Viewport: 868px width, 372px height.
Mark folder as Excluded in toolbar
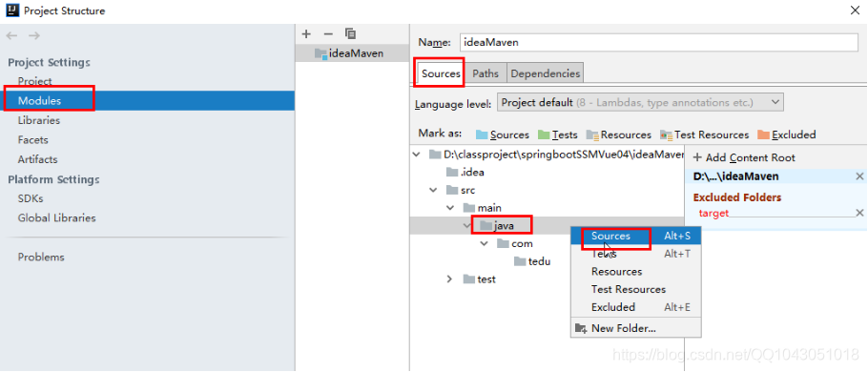[x=787, y=135]
